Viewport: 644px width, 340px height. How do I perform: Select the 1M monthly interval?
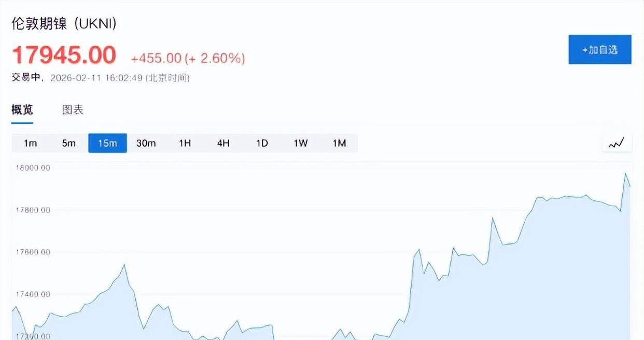[x=339, y=143]
